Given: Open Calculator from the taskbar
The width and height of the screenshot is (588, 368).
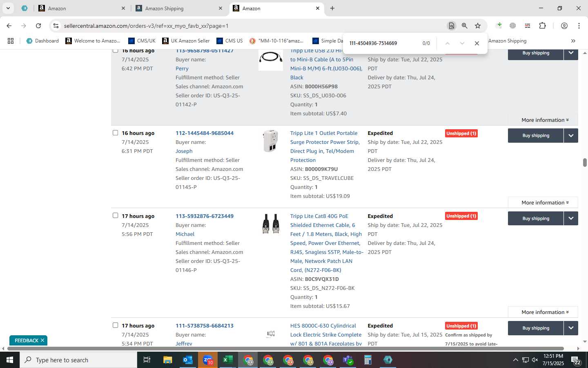Looking at the screenshot, I should pos(367,360).
